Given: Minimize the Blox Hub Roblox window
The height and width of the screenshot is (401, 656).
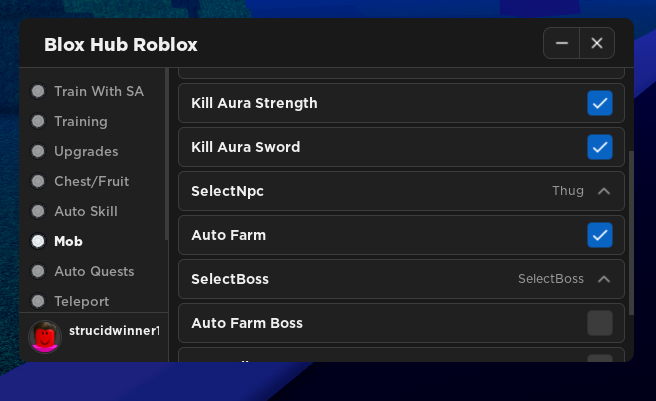Looking at the screenshot, I should (x=561, y=43).
